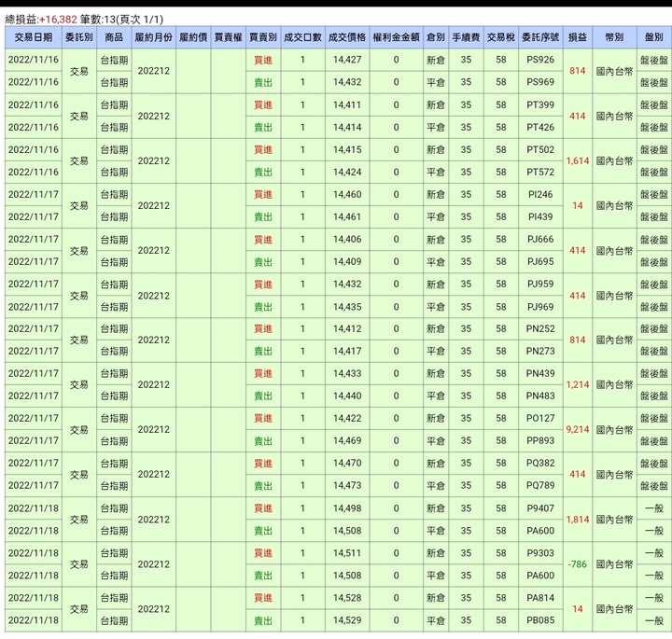The width and height of the screenshot is (672, 639).
Task: Click trade price 14,406
Action: click(x=347, y=240)
